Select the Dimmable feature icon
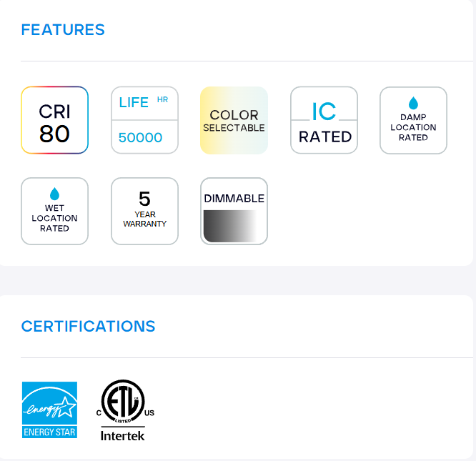This screenshot has height=461, width=476. tap(234, 211)
